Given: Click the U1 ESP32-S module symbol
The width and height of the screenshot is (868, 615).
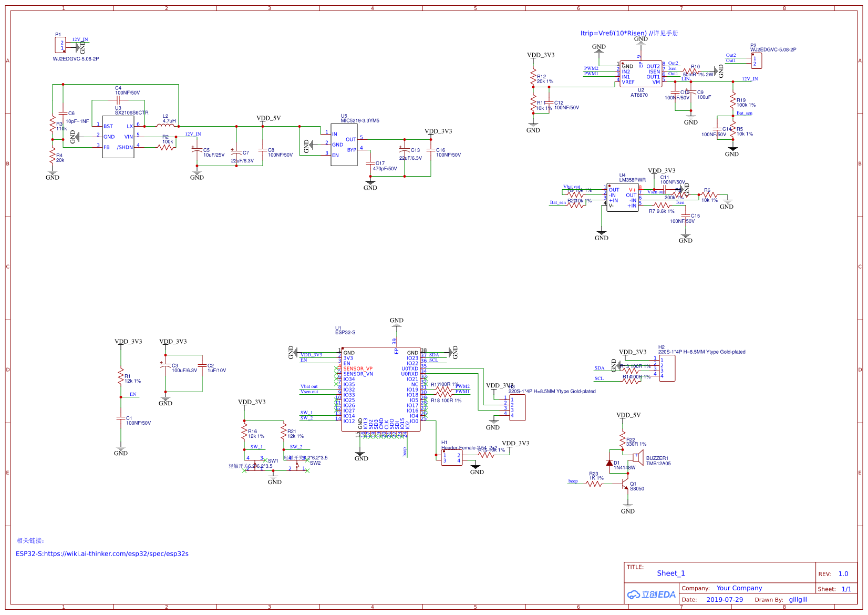Looking at the screenshot, I should [x=381, y=389].
